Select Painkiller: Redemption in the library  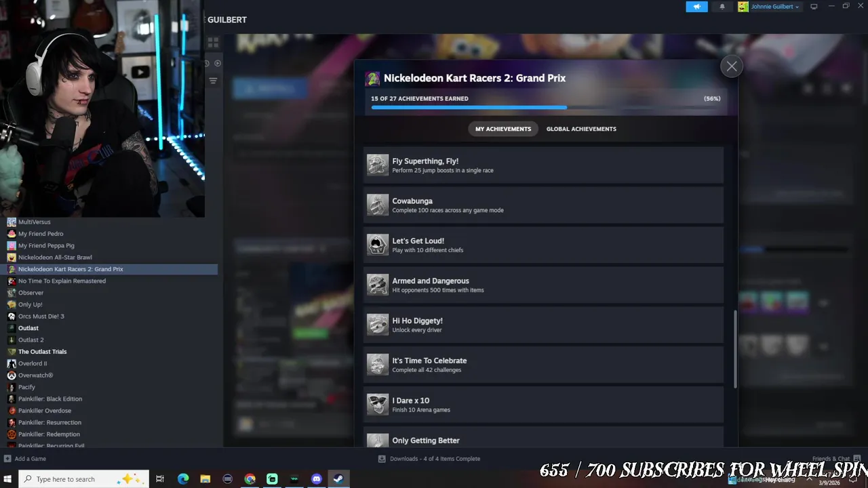coord(49,434)
